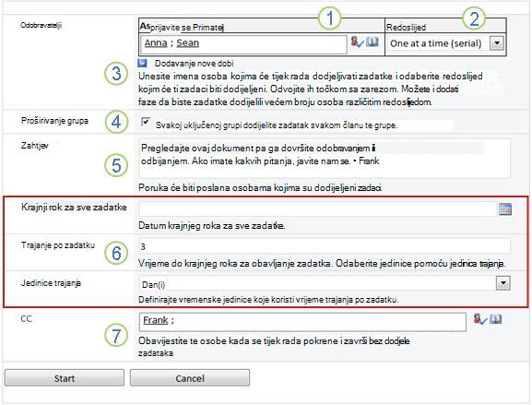Check names icon beside approvers field
The width and height of the screenshot is (532, 405).
(x=357, y=42)
